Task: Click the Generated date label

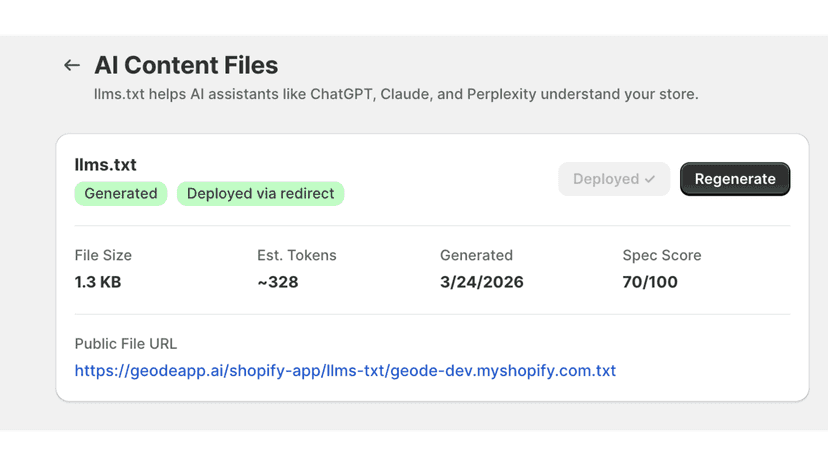Action: coord(476,255)
